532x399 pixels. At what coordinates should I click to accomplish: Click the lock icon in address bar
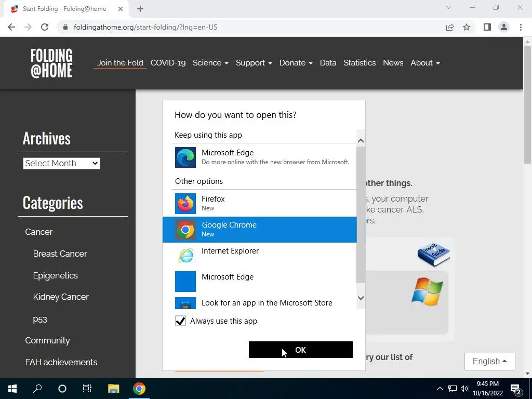pyautogui.click(x=65, y=27)
